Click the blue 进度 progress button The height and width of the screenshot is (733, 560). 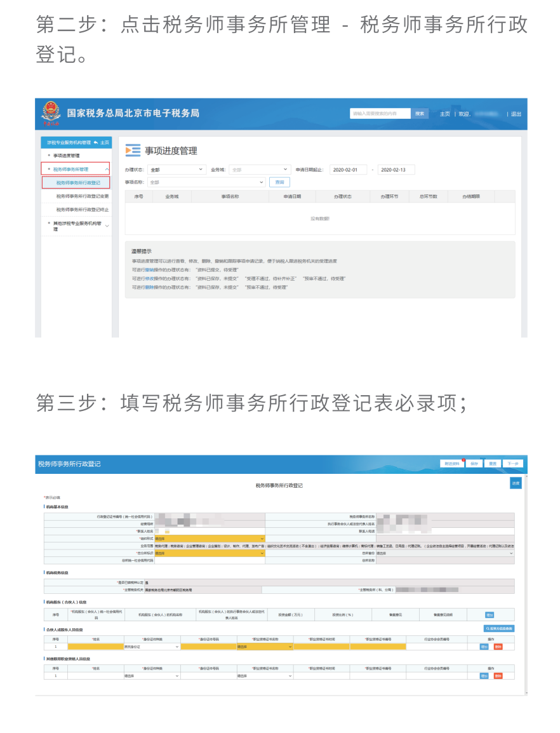click(x=516, y=483)
